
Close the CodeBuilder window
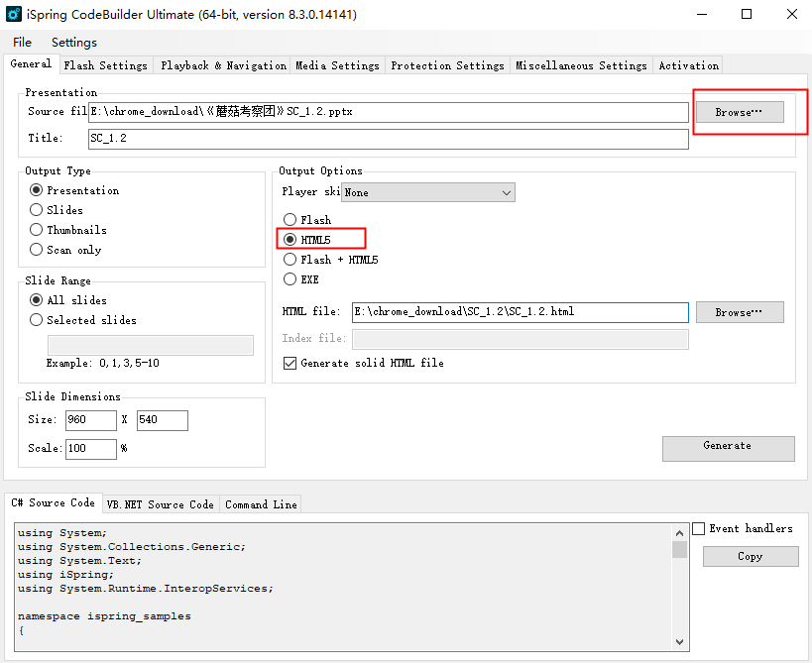(x=792, y=14)
